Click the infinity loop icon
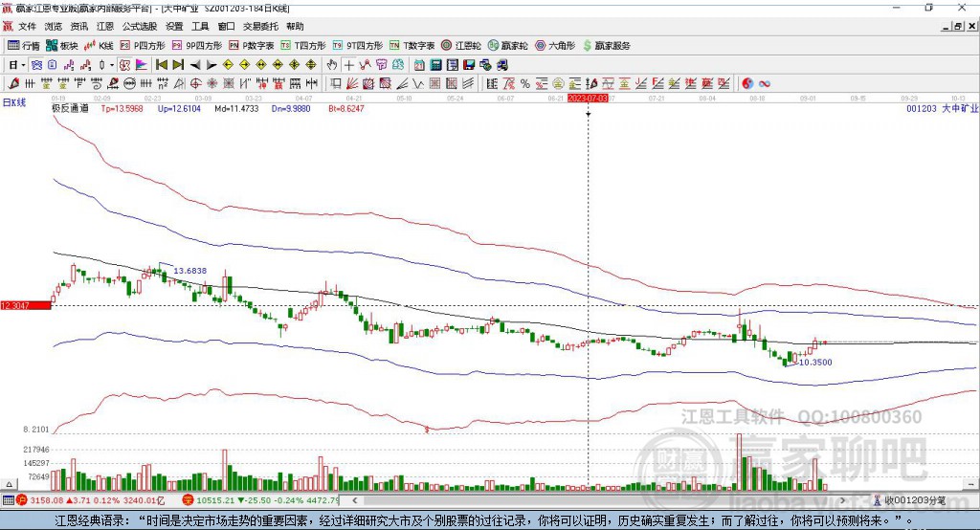Image resolution: width=980 pixels, height=530 pixels. click(x=765, y=83)
